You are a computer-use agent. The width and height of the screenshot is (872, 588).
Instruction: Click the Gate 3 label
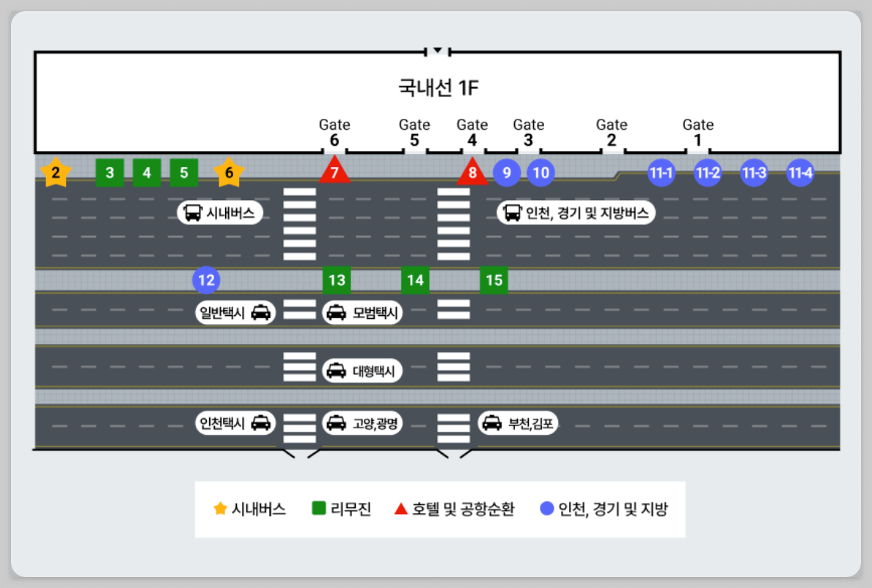[x=528, y=132]
